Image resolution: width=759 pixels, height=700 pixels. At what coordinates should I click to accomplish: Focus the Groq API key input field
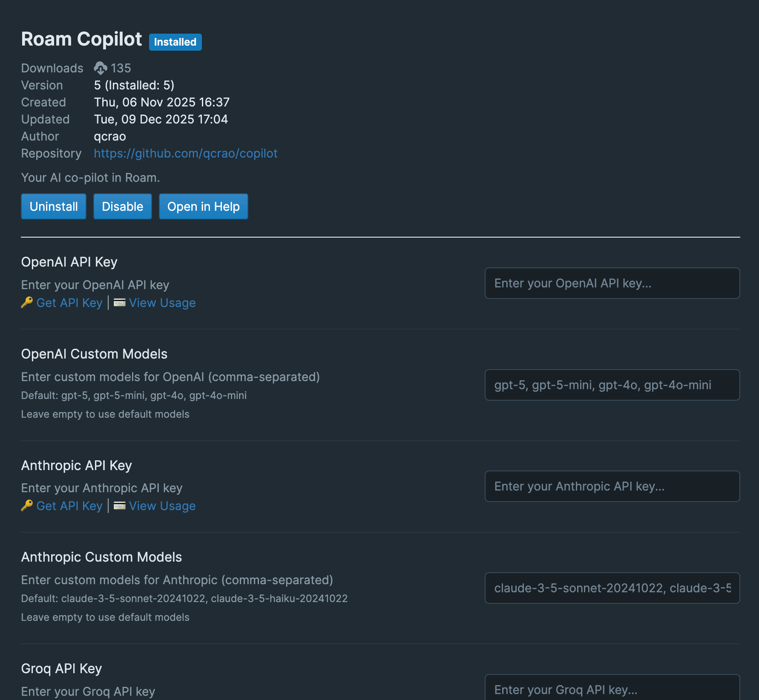pyautogui.click(x=612, y=689)
